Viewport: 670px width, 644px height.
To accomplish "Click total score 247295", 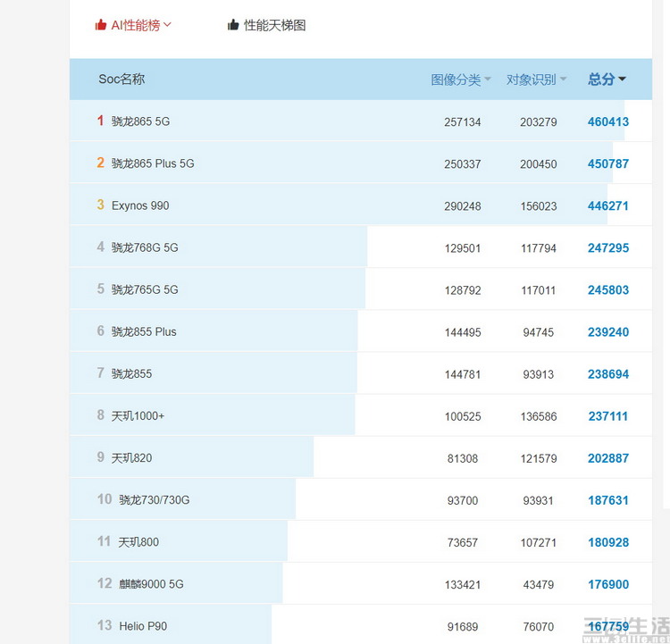I will point(608,247).
